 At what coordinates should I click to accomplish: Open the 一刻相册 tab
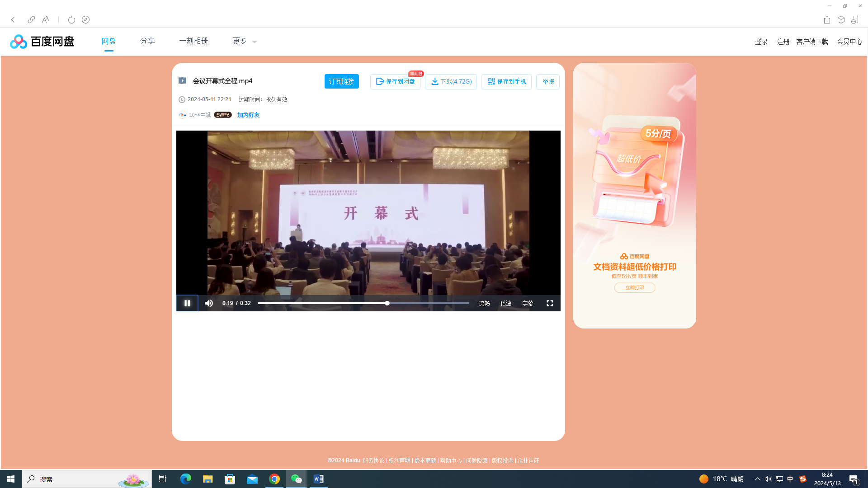pyautogui.click(x=193, y=41)
